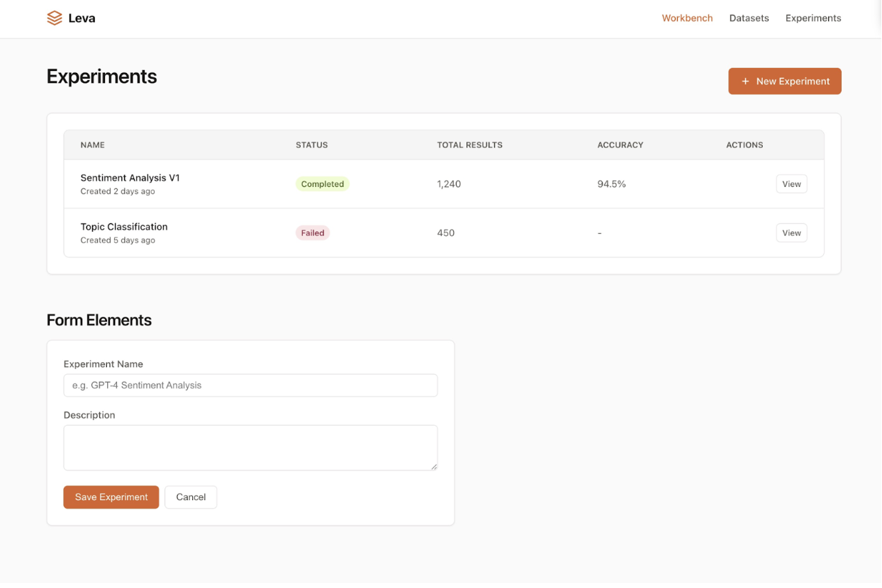
Task: Click the Total Results column header
Action: (469, 145)
